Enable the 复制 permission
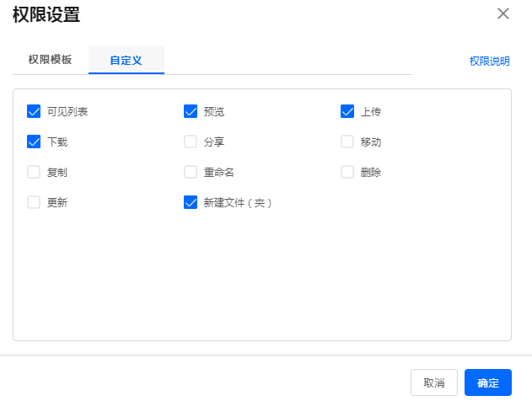Screen dimensions: 532x401 (x=34, y=172)
